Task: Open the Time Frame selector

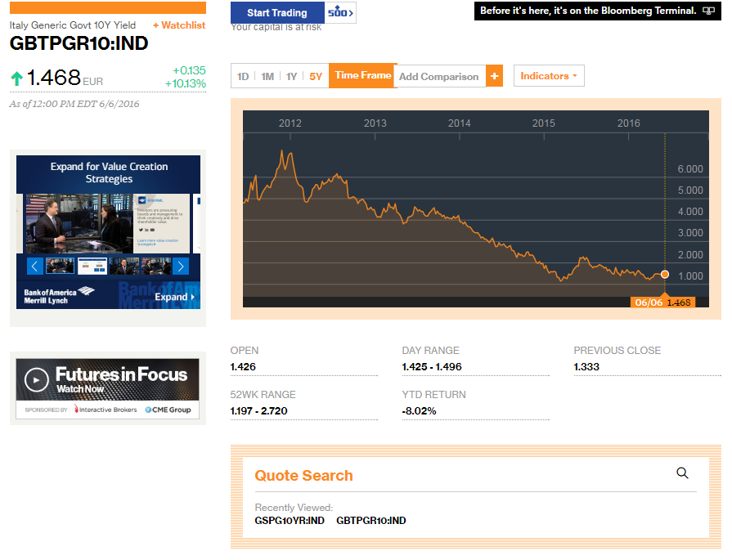Action: 363,75
